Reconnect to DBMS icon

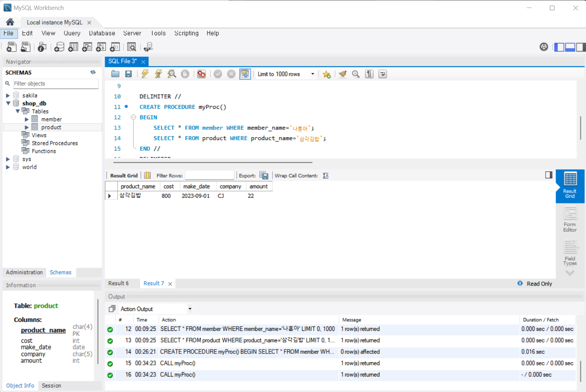[148, 47]
